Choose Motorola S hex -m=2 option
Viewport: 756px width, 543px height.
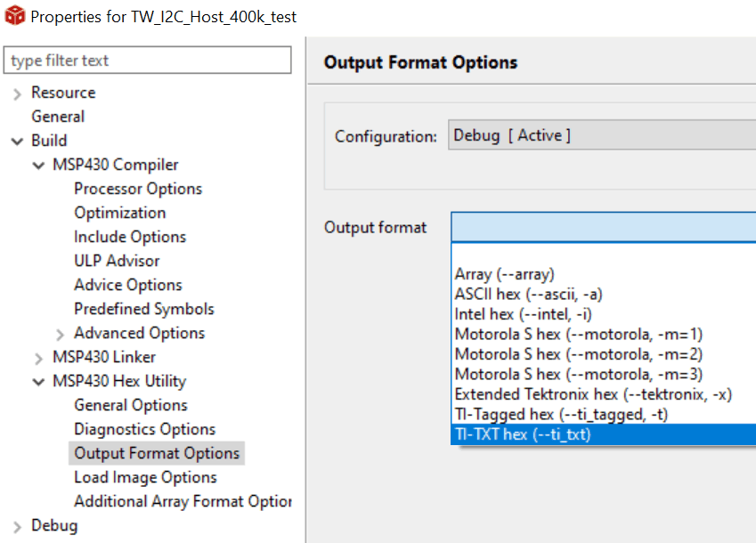point(579,354)
